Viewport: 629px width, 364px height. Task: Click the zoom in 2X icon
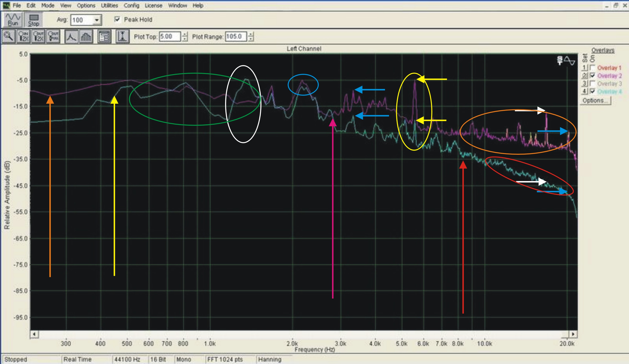[24, 37]
